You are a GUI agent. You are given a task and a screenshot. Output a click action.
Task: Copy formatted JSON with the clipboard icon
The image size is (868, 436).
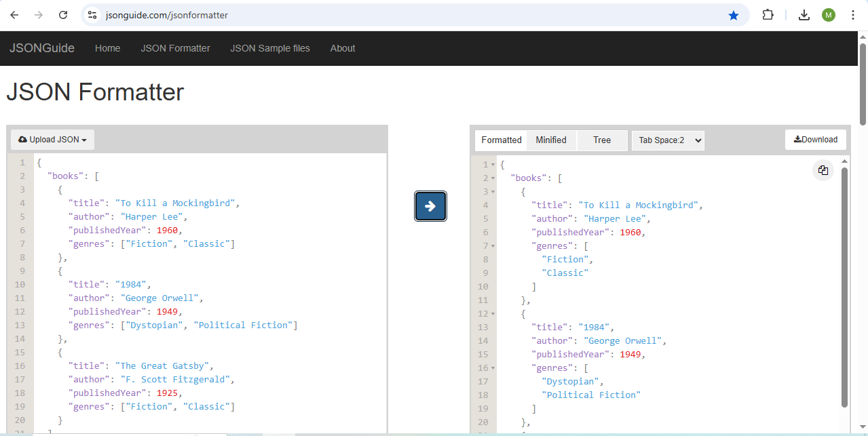pyautogui.click(x=823, y=170)
